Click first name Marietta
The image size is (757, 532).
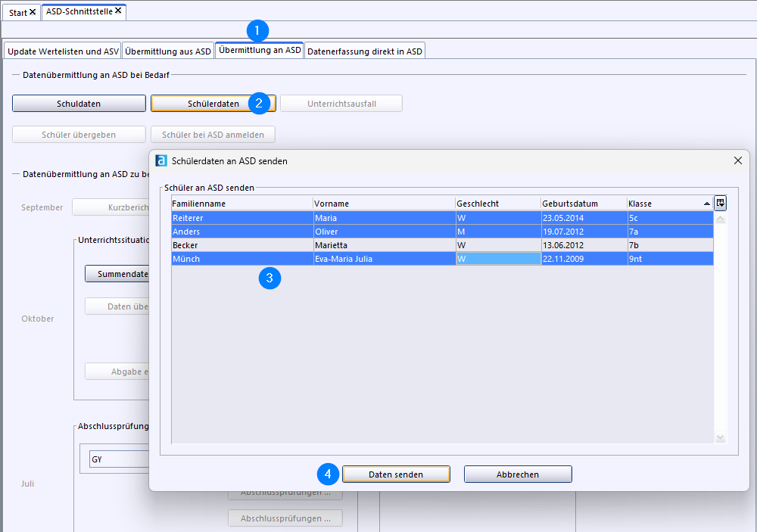point(332,244)
